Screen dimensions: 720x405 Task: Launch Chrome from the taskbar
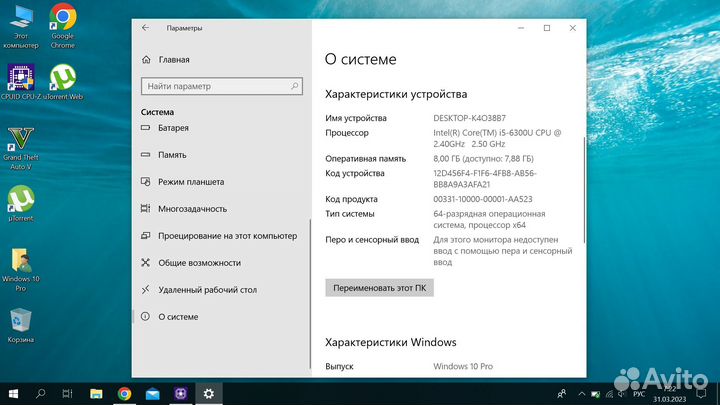pyautogui.click(x=124, y=394)
